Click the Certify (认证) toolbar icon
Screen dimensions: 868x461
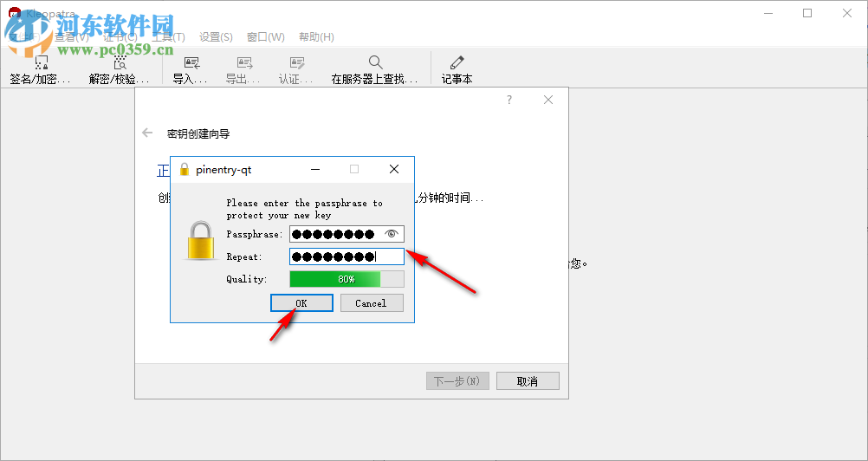click(297, 62)
